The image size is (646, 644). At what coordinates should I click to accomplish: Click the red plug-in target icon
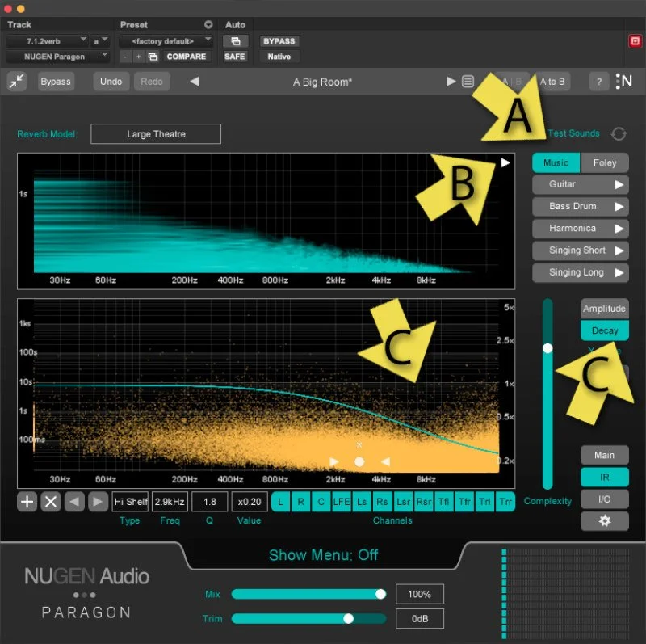tap(635, 41)
